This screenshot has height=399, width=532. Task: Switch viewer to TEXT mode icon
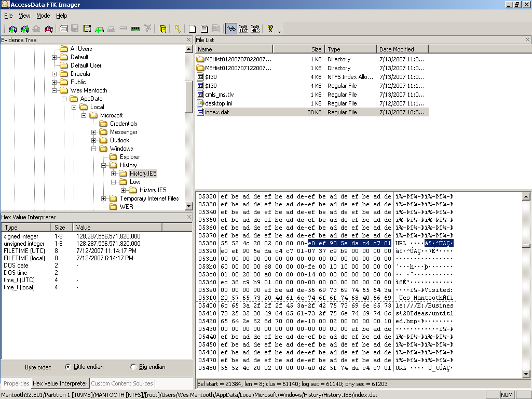pyautogui.click(x=243, y=29)
